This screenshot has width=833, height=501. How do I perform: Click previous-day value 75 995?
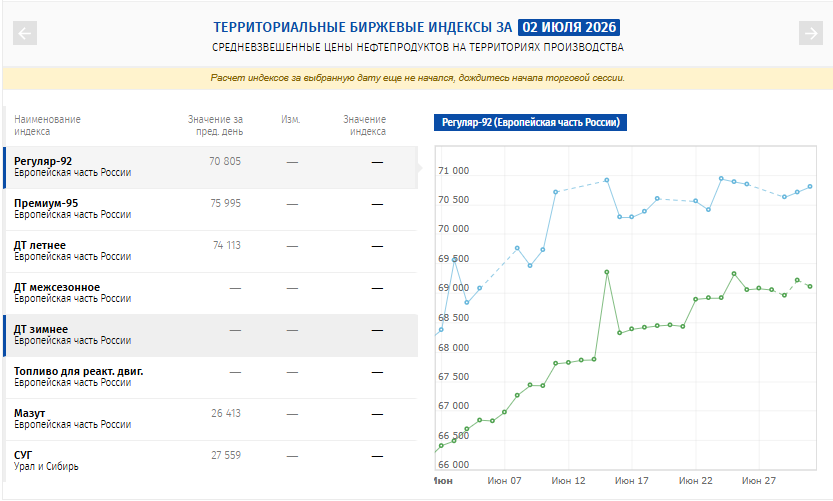[225, 203]
